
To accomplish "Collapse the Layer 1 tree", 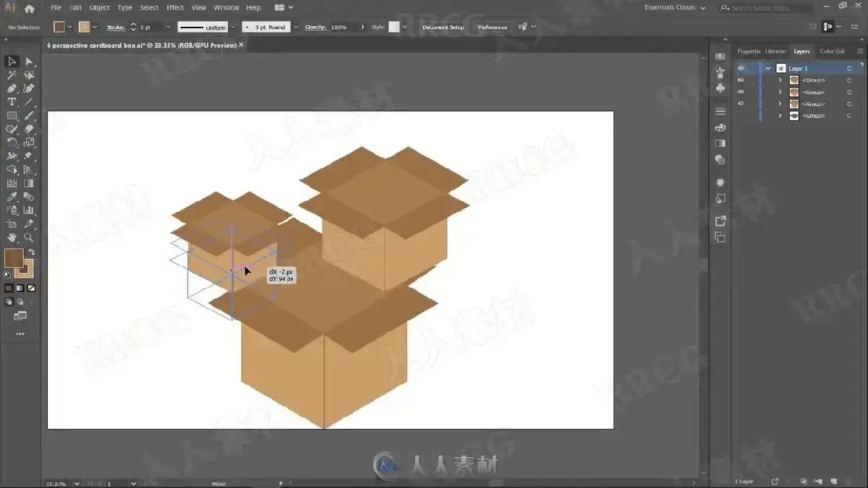I will click(768, 68).
